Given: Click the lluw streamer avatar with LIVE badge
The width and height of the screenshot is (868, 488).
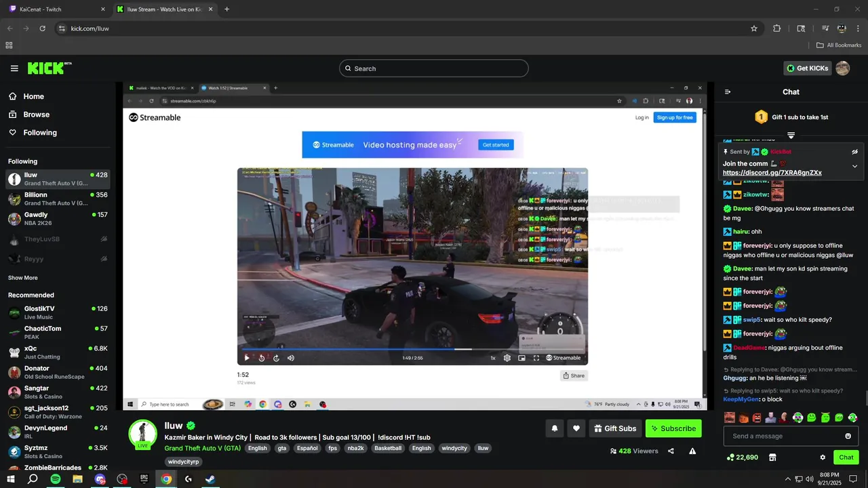Looking at the screenshot, I should tap(142, 434).
